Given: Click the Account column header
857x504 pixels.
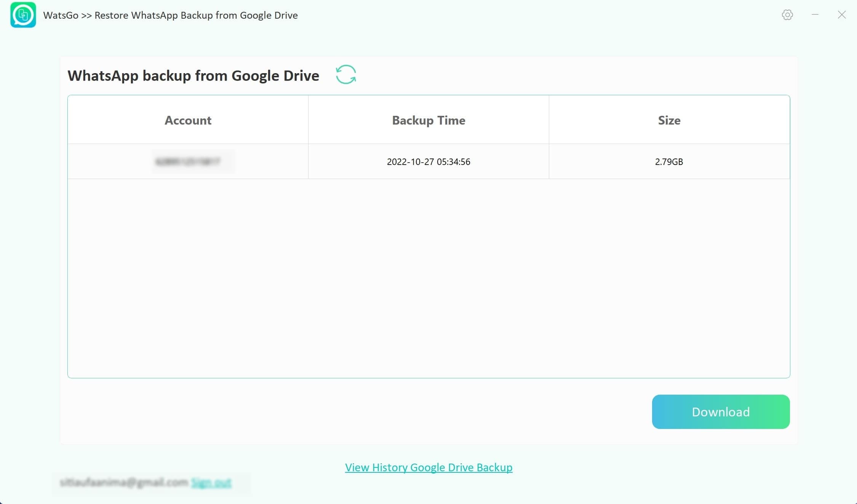Looking at the screenshot, I should click(x=188, y=120).
